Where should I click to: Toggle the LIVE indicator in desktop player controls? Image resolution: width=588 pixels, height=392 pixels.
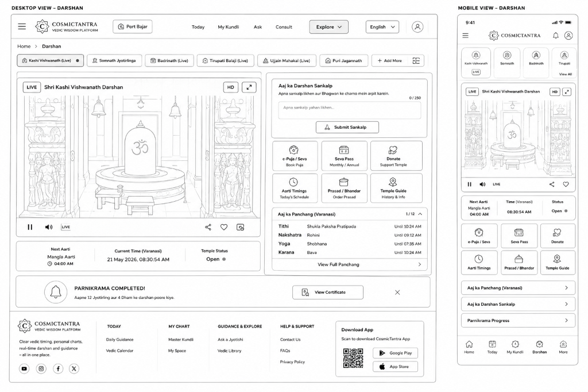[x=65, y=227]
